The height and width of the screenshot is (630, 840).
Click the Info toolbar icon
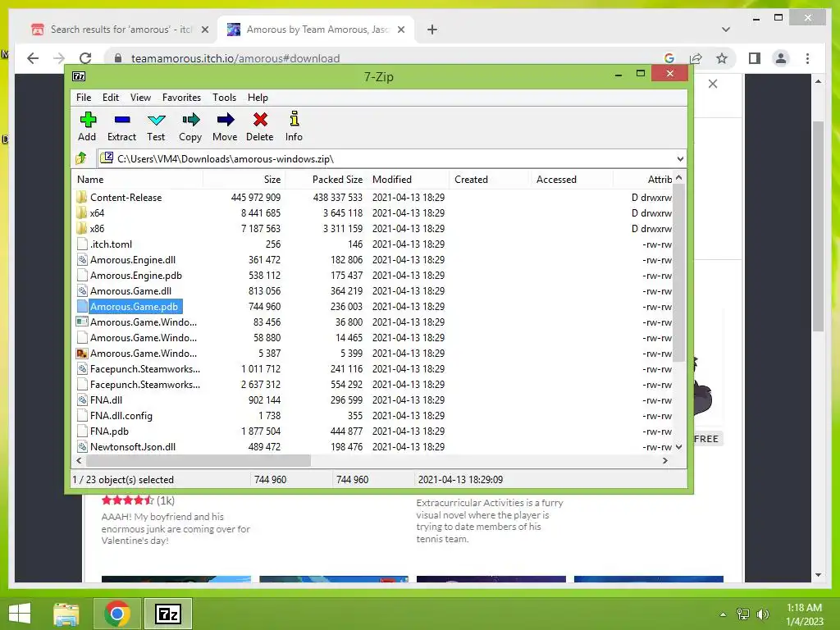(294, 118)
